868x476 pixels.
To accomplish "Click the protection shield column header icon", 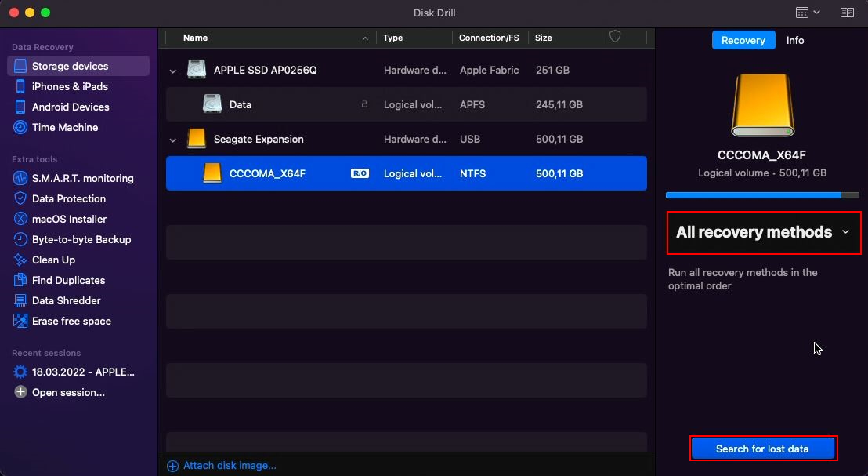I will tap(615, 37).
